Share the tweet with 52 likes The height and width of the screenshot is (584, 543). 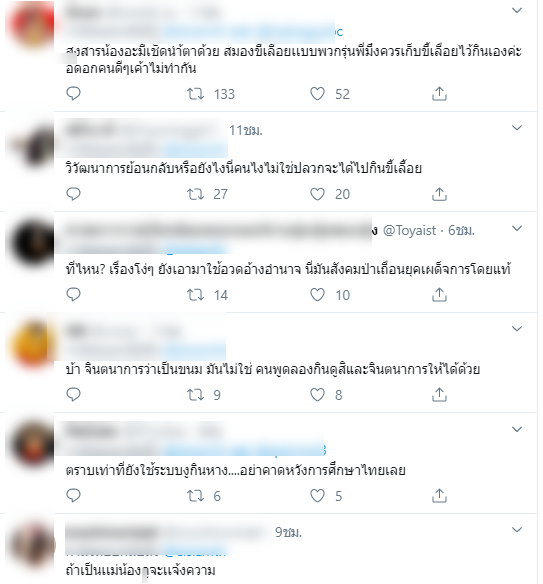coord(439,93)
